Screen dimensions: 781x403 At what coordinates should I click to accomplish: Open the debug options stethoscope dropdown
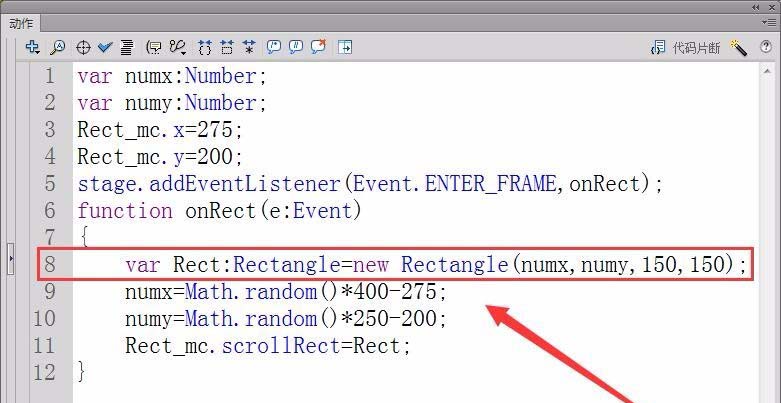pos(177,47)
